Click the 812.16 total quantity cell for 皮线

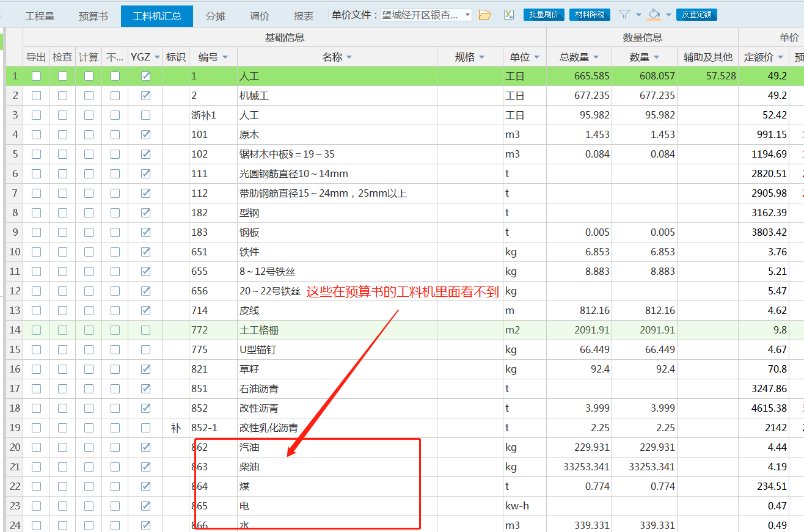click(x=579, y=311)
